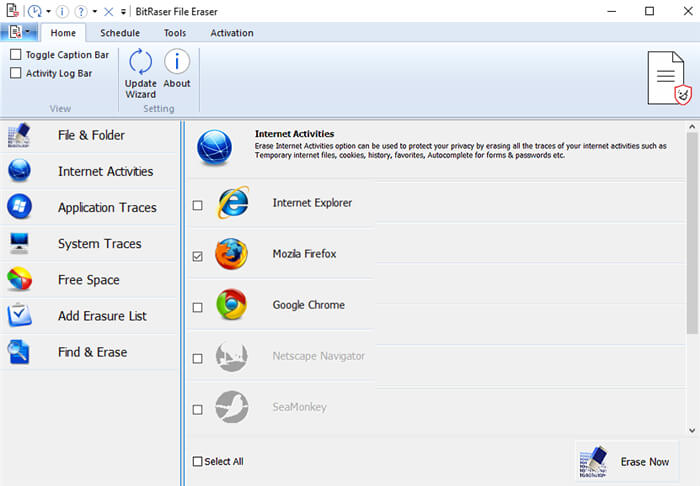The height and width of the screenshot is (486, 700).
Task: Click the SeaMonkey label text
Action: (300, 407)
